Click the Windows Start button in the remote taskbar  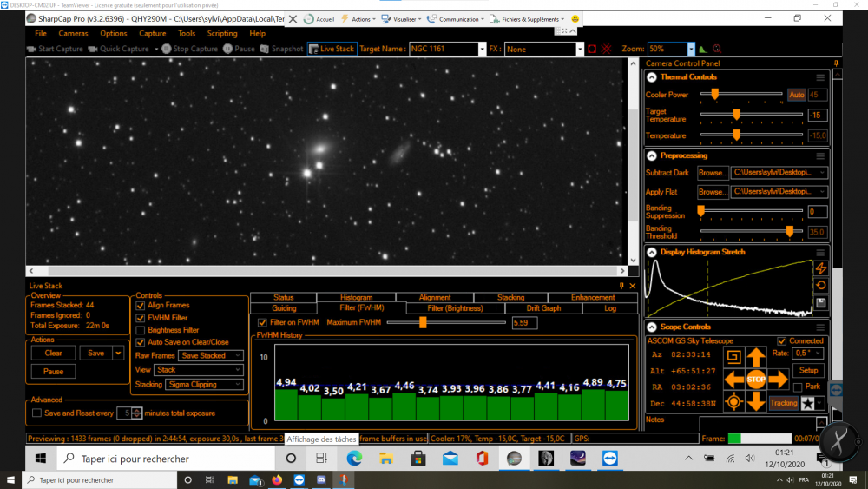pyautogui.click(x=41, y=459)
